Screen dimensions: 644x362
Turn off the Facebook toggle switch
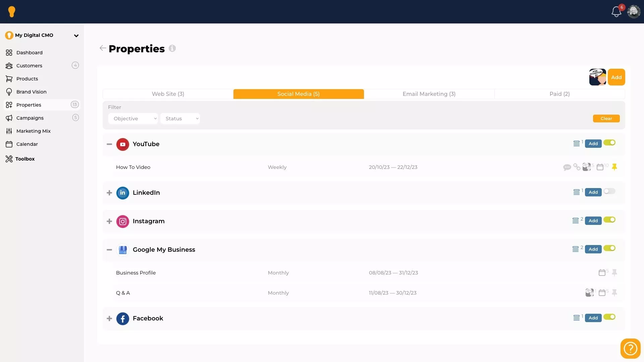609,317
